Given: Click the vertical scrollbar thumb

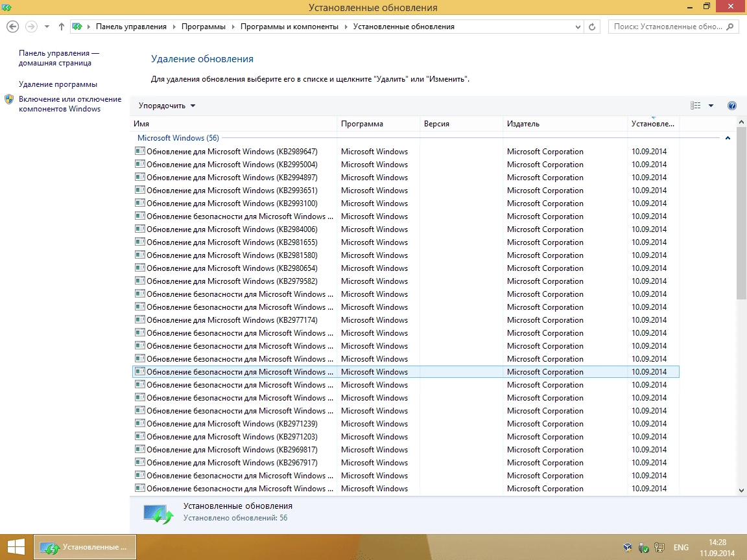Looking at the screenshot, I should (741, 213).
